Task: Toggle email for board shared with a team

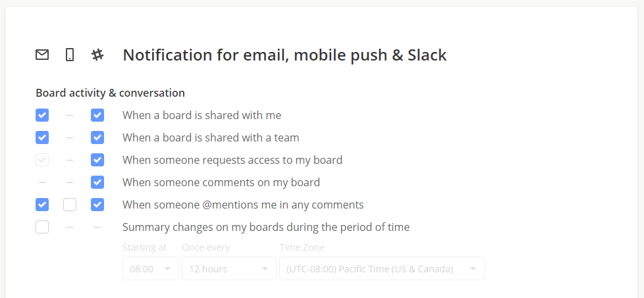Action: (x=42, y=137)
